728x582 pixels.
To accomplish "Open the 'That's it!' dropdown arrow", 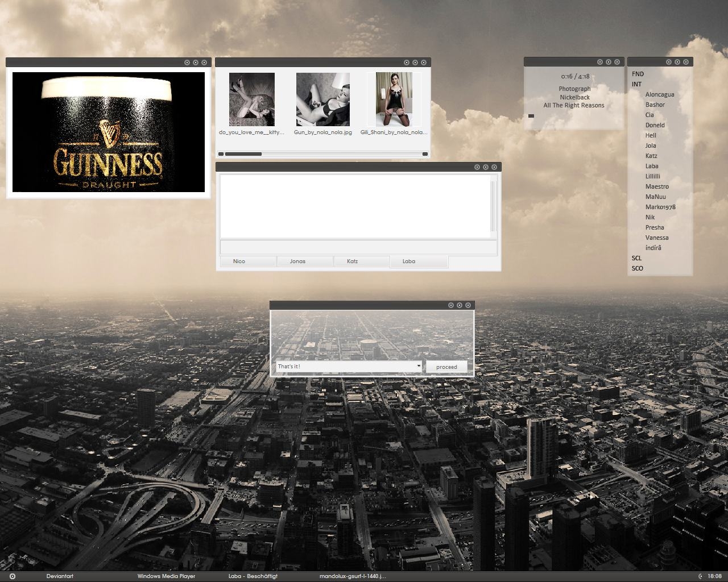I will tap(419, 367).
